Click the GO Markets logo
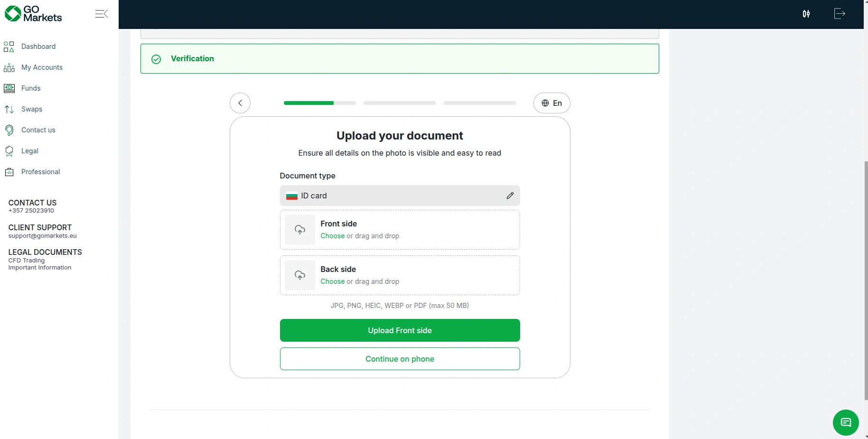868x439 pixels. point(33,14)
